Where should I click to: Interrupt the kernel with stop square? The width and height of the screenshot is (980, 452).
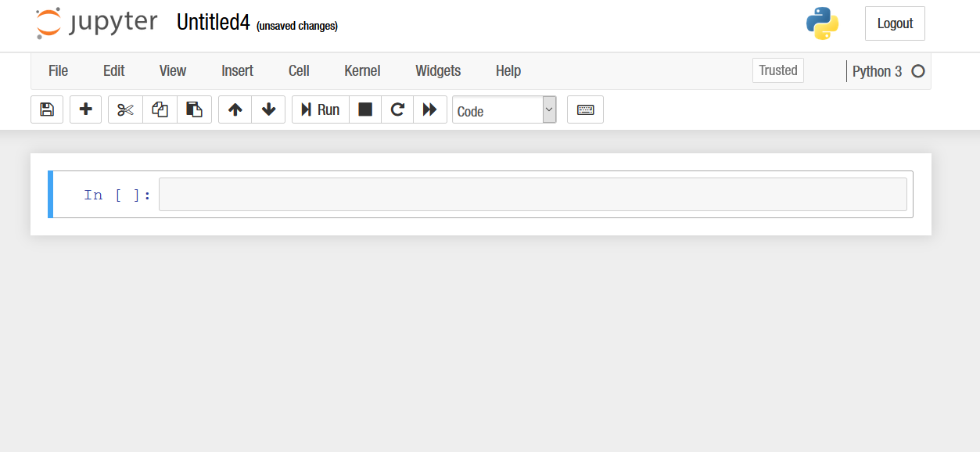[x=365, y=109]
